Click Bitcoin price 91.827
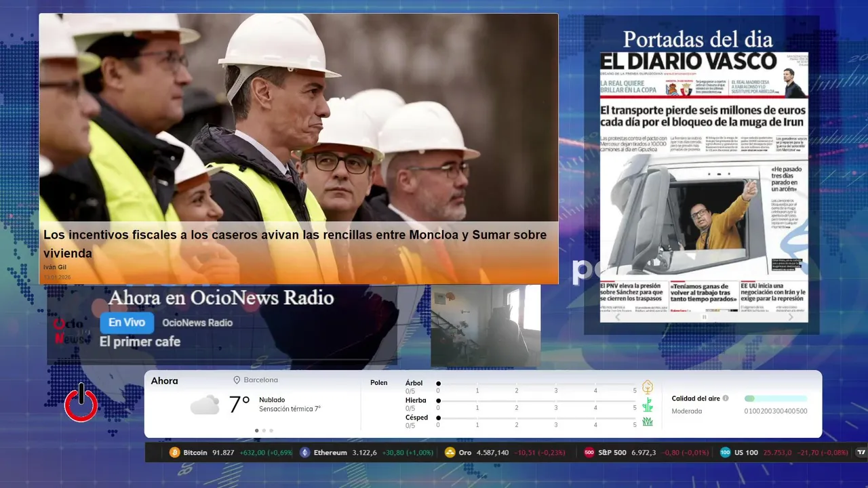 [223, 453]
